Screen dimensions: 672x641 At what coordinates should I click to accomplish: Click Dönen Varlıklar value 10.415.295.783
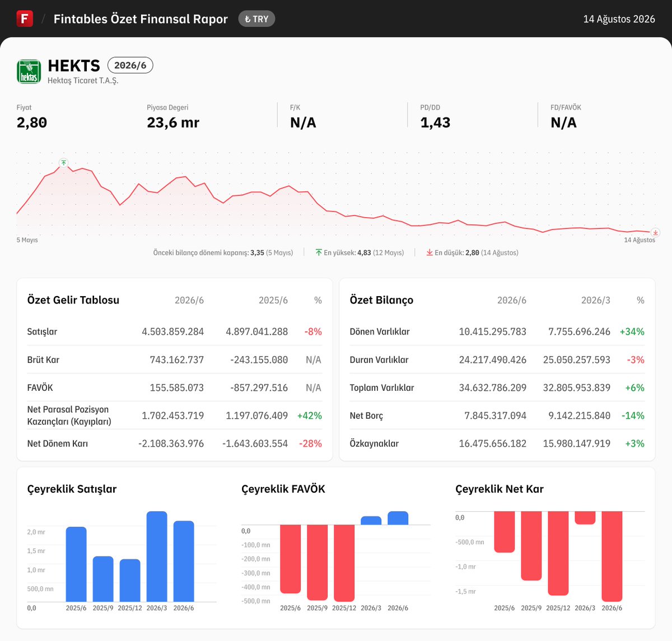tap(493, 331)
